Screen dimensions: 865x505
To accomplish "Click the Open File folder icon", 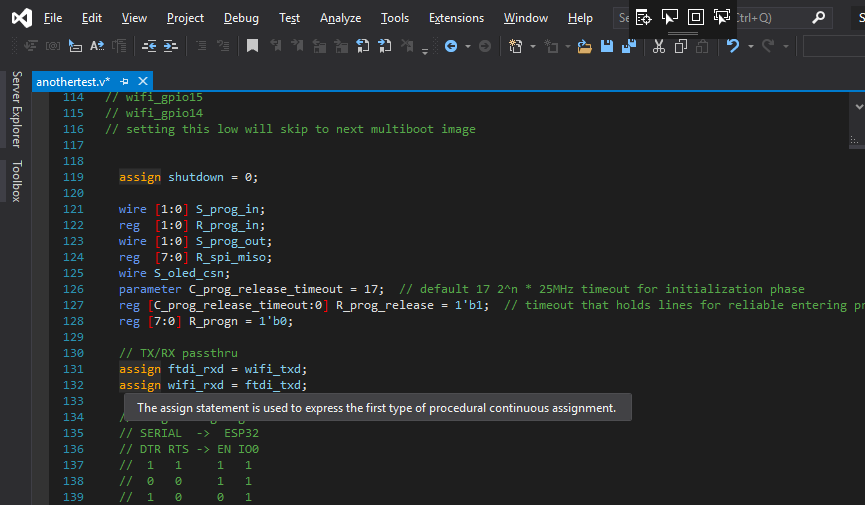I will click(584, 46).
